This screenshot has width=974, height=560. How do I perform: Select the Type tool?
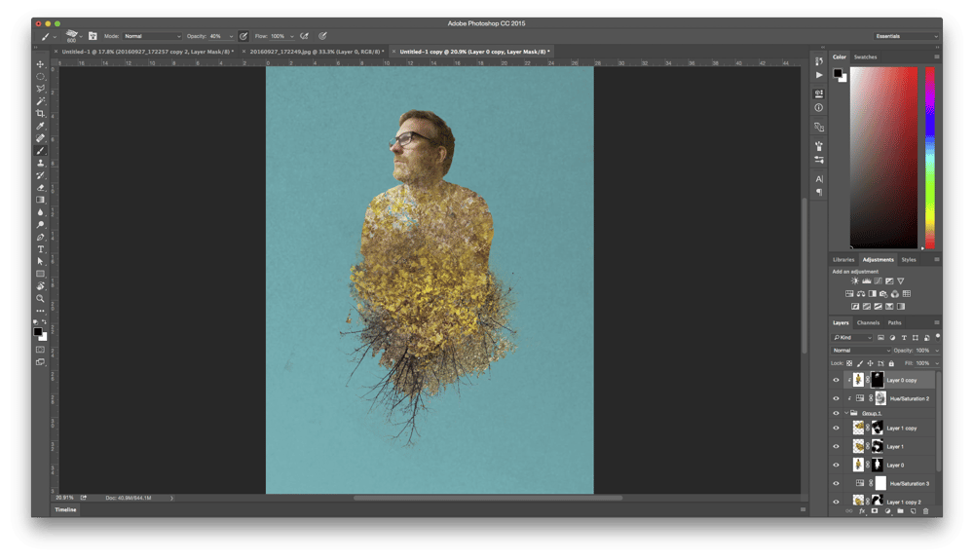tap(40, 249)
